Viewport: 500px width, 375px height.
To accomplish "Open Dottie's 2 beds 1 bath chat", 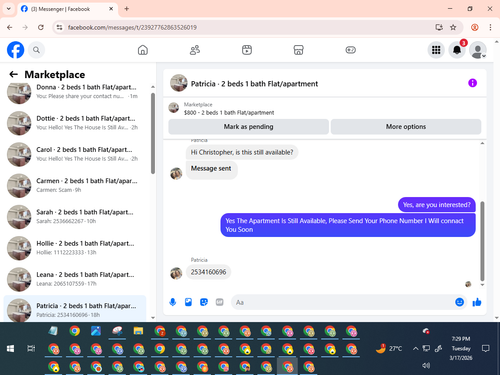I will click(x=75, y=123).
